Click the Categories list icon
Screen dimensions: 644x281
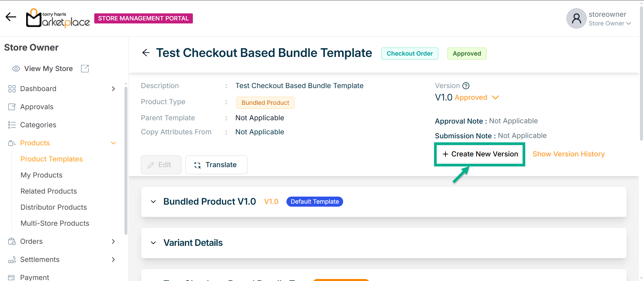coord(12,125)
